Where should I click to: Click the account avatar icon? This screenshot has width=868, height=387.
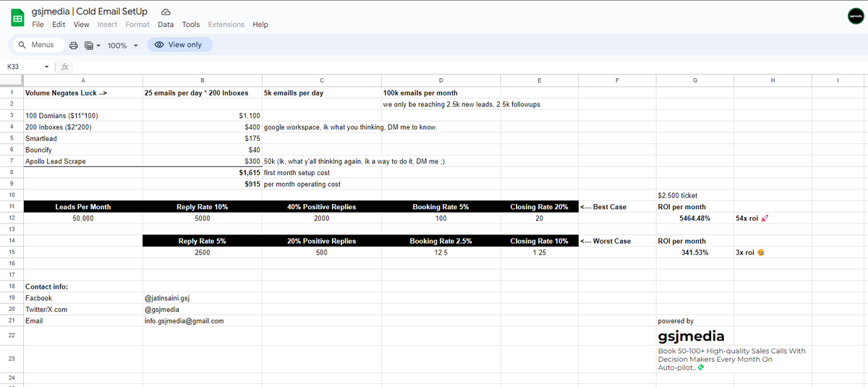856,17
